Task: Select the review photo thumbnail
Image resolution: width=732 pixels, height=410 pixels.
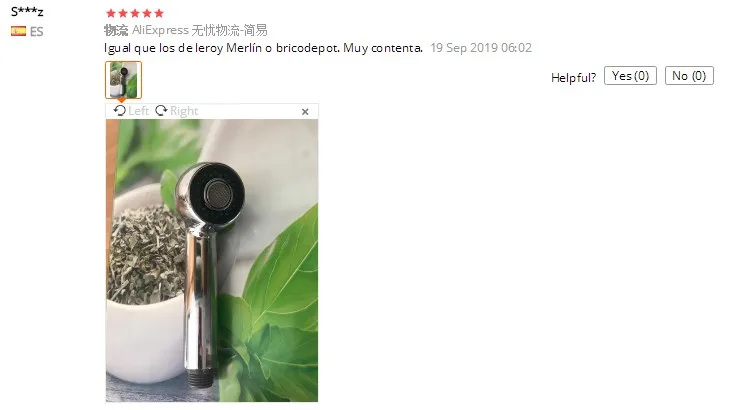Action: tap(123, 80)
